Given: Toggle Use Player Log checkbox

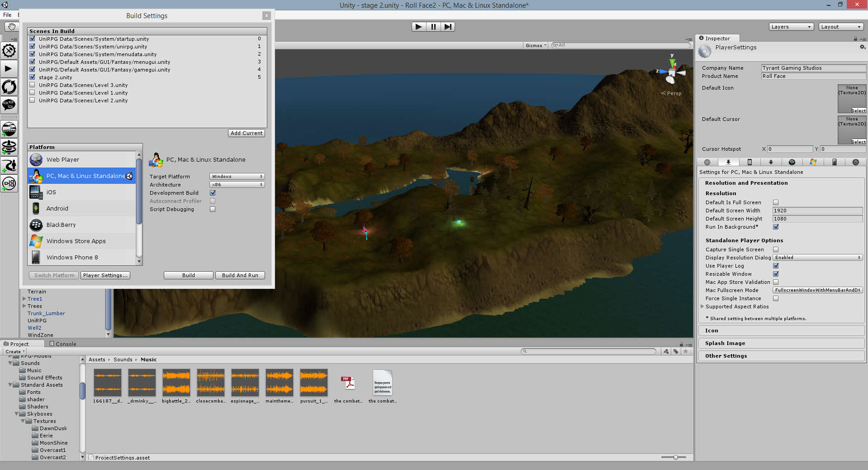Looking at the screenshot, I should 776,266.
